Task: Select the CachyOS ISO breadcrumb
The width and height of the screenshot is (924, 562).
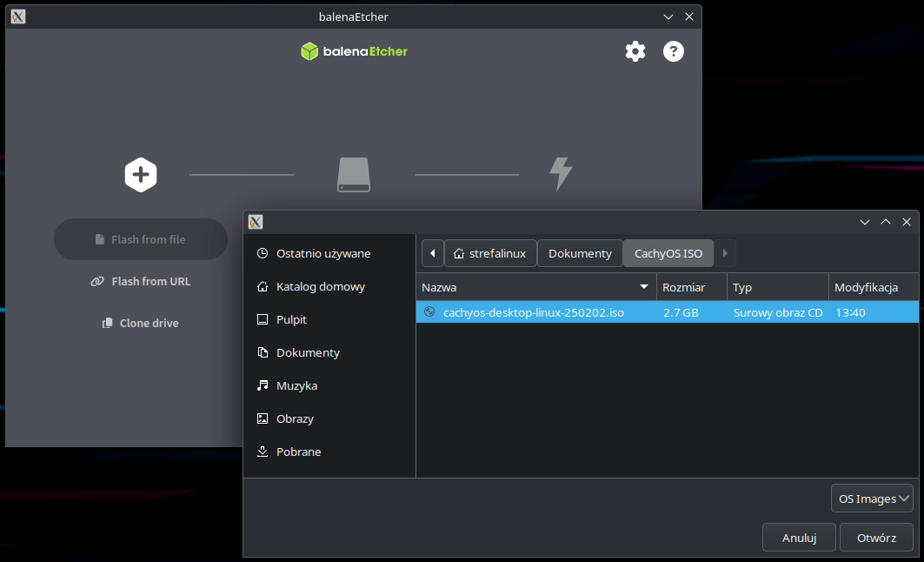Action: point(668,253)
